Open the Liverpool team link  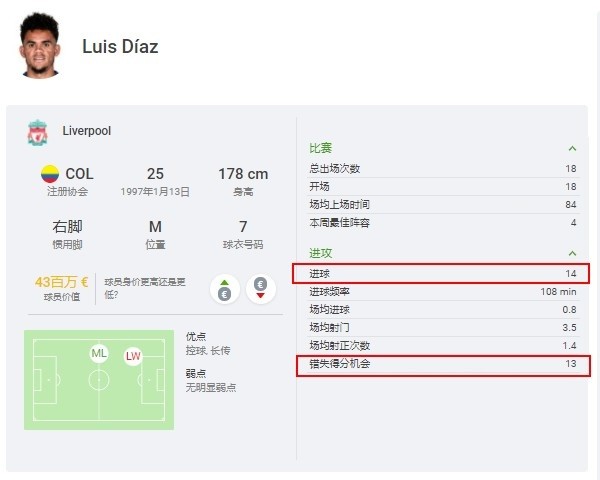coord(87,131)
